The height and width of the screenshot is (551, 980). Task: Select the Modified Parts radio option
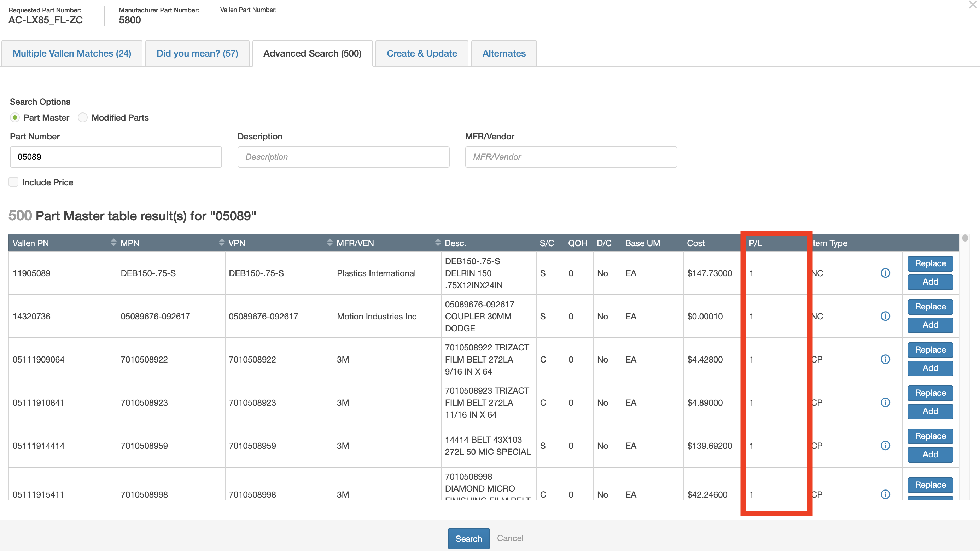83,117
